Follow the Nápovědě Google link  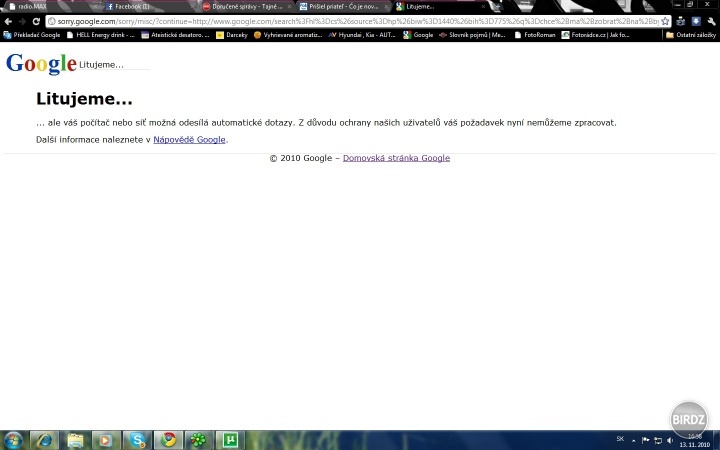coord(189,140)
